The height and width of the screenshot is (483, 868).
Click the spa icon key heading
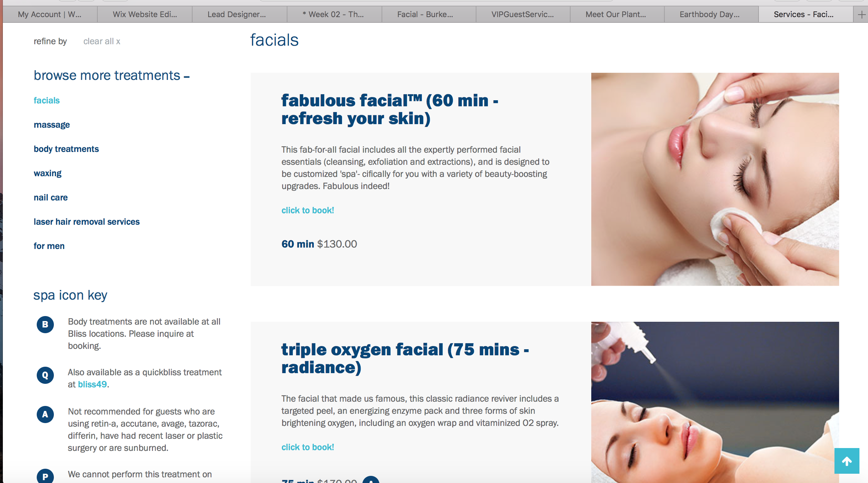coord(70,295)
